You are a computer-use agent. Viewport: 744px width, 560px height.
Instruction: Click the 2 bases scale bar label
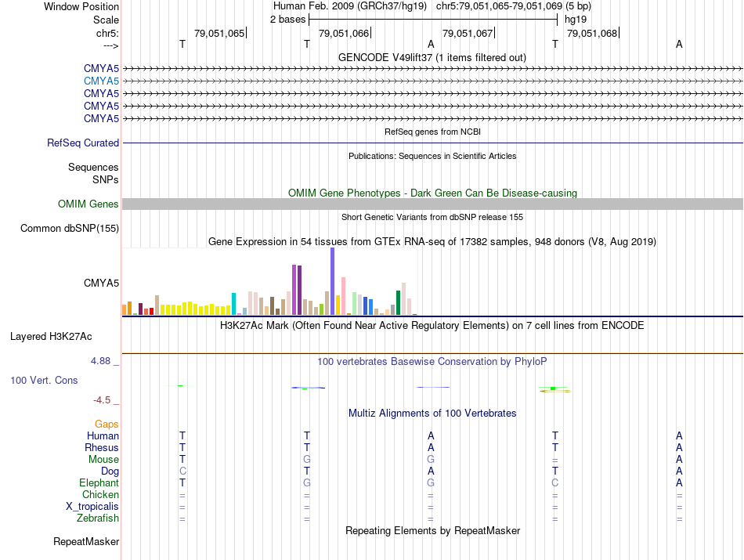tap(287, 20)
